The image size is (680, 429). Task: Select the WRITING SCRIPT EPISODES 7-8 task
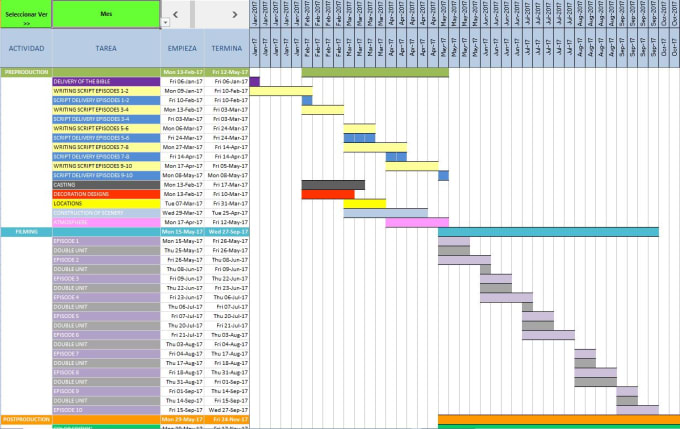(x=106, y=147)
